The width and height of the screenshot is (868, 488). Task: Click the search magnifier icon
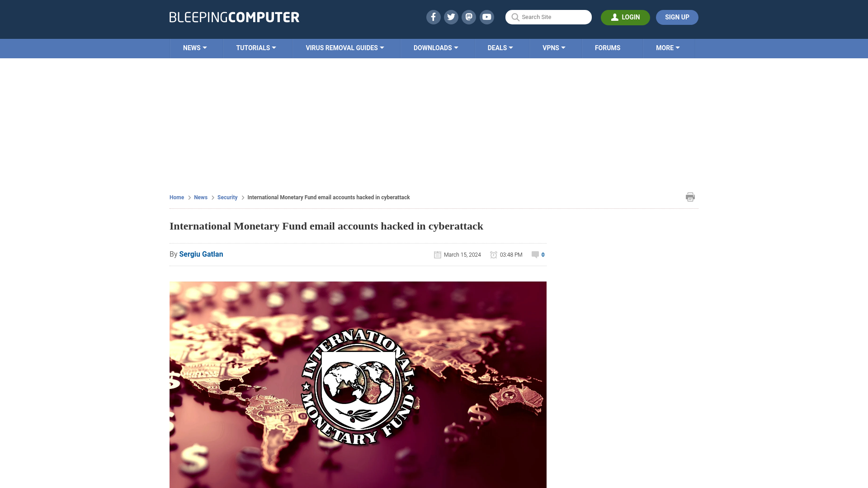(x=515, y=17)
